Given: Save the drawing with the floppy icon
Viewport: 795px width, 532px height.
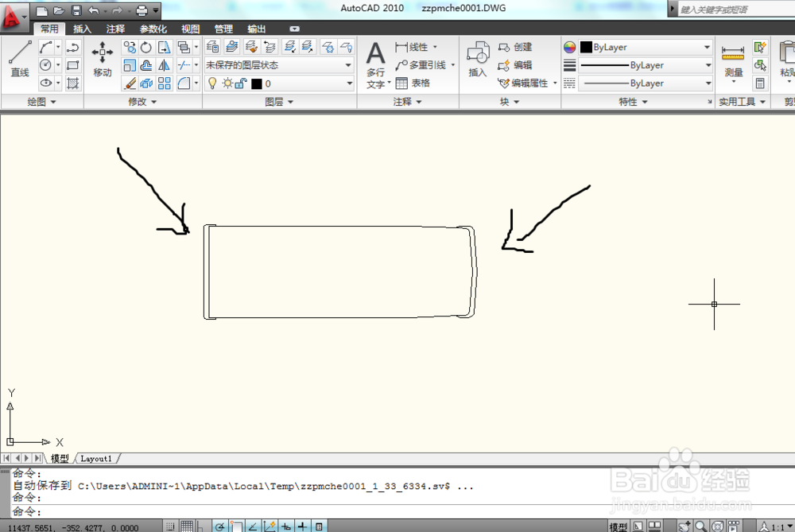Looking at the screenshot, I should point(76,10).
